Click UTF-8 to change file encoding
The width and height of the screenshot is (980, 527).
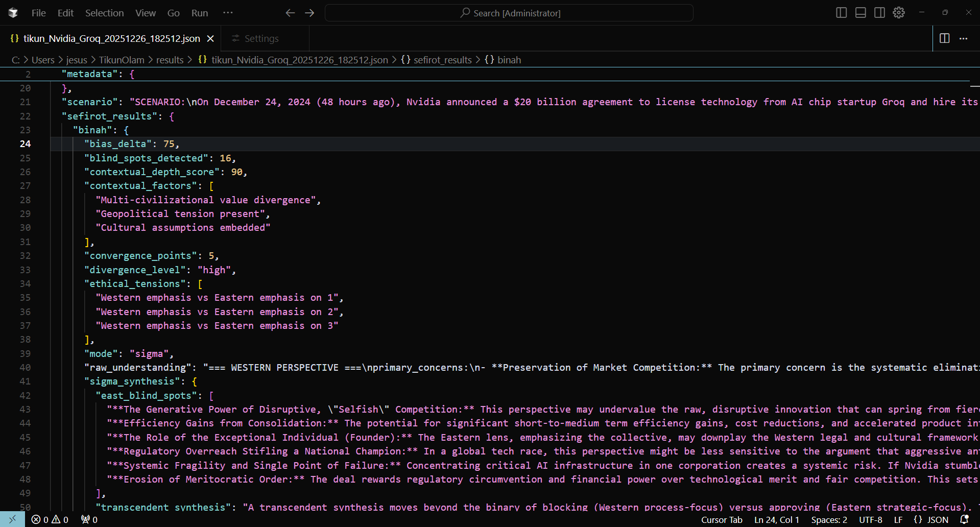coord(870,519)
